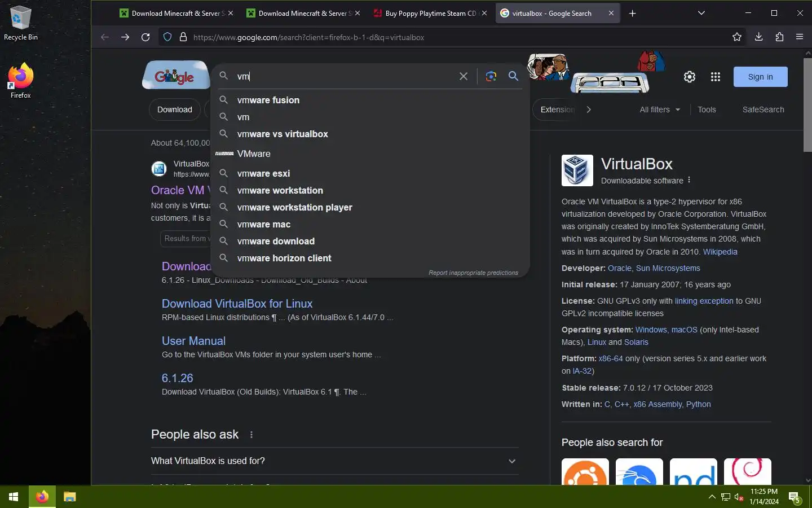812x508 pixels.
Task: Click the Firefox back arrow button
Action: tap(105, 37)
